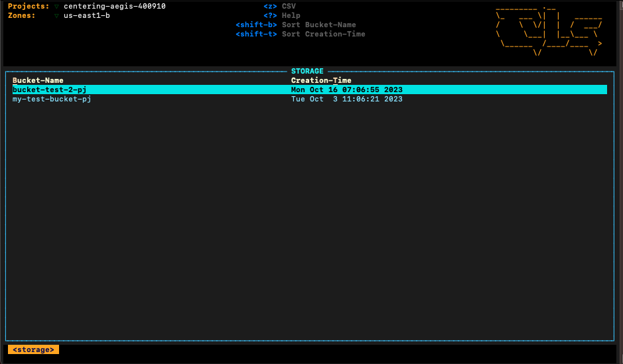The image size is (623, 364).
Task: Click the STORAGE panel title
Action: 307,71
